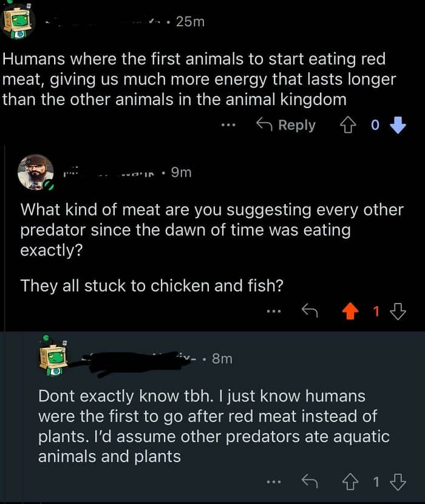Screen dimensions: 425x504
Task: Remove the blue downvote on the top comment
Action: [397, 125]
